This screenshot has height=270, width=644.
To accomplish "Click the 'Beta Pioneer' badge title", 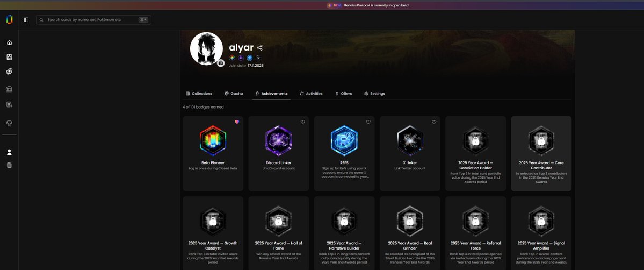I will point(213,162).
